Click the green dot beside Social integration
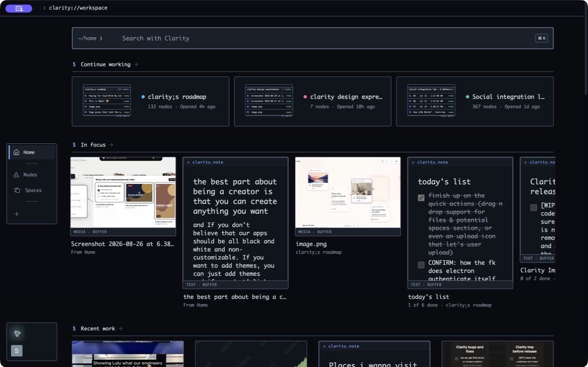This screenshot has width=588, height=367. pos(467,97)
